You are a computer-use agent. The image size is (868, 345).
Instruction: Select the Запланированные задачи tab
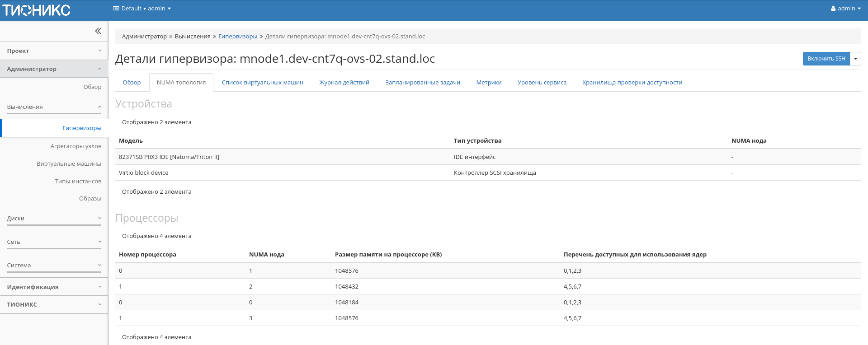pyautogui.click(x=422, y=83)
